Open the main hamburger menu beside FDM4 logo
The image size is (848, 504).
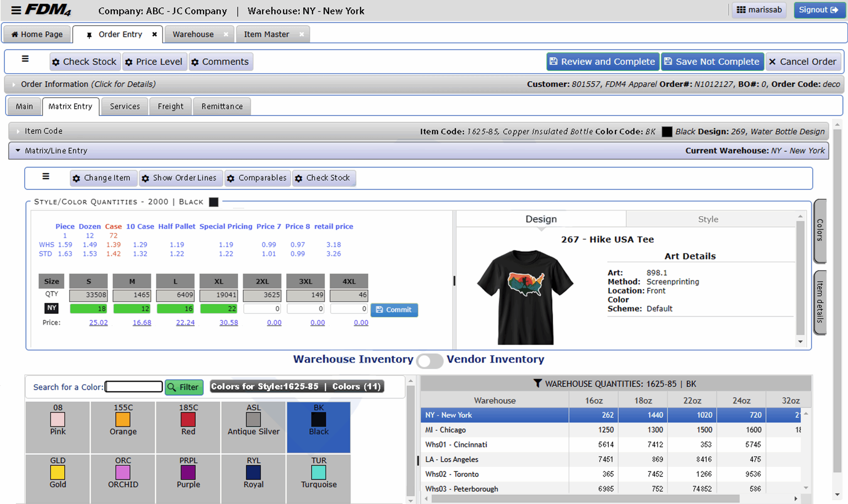click(16, 10)
